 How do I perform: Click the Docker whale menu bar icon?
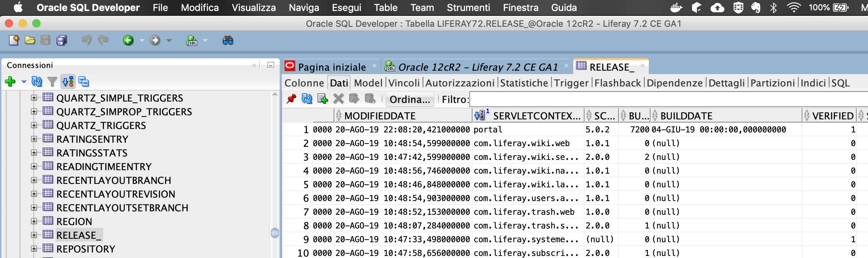pyautogui.click(x=676, y=8)
